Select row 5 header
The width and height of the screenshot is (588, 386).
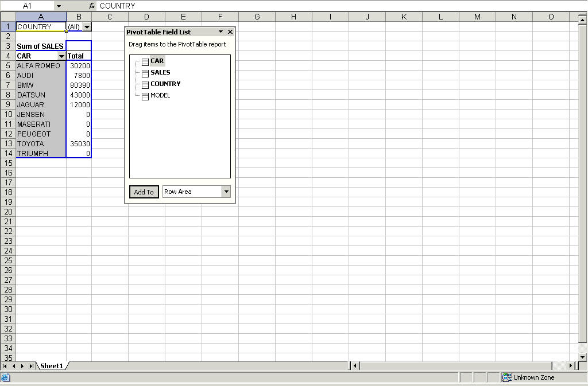click(x=8, y=66)
